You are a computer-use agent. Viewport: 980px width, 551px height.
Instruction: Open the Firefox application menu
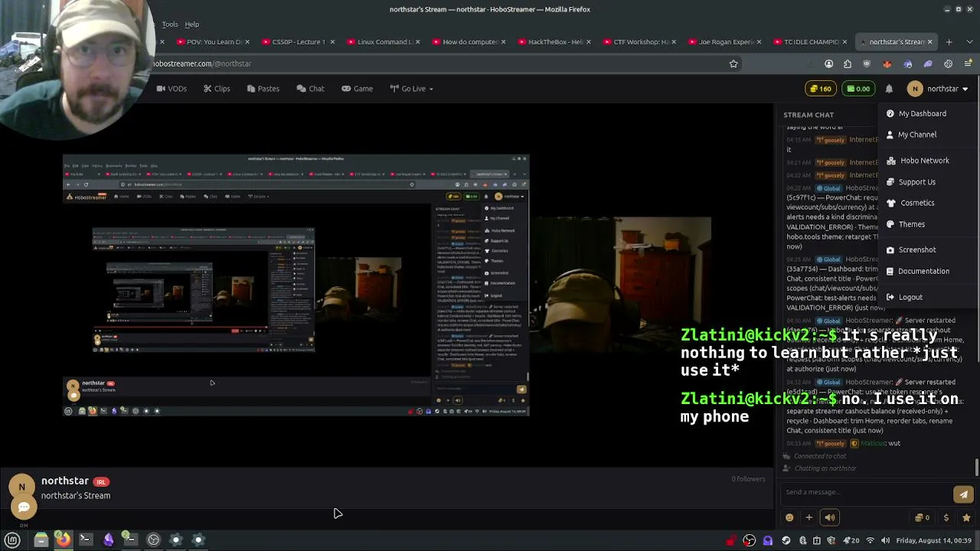[968, 64]
